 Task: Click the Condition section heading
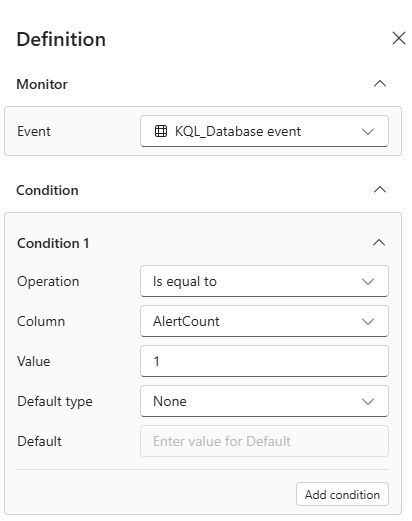click(x=47, y=190)
